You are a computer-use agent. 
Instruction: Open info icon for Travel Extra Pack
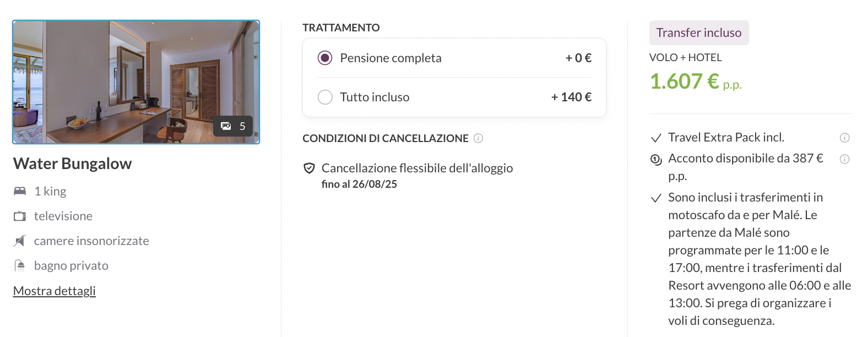[844, 138]
